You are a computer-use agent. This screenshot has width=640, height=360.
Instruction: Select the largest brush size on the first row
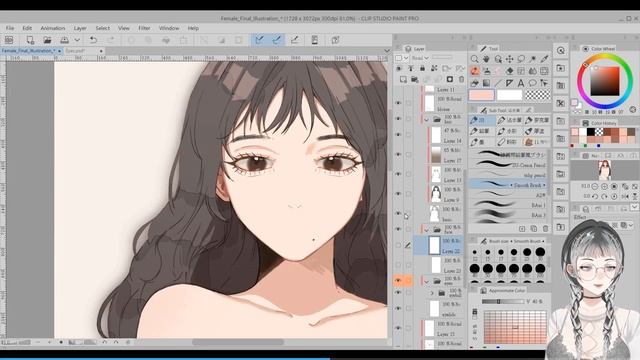point(540,252)
